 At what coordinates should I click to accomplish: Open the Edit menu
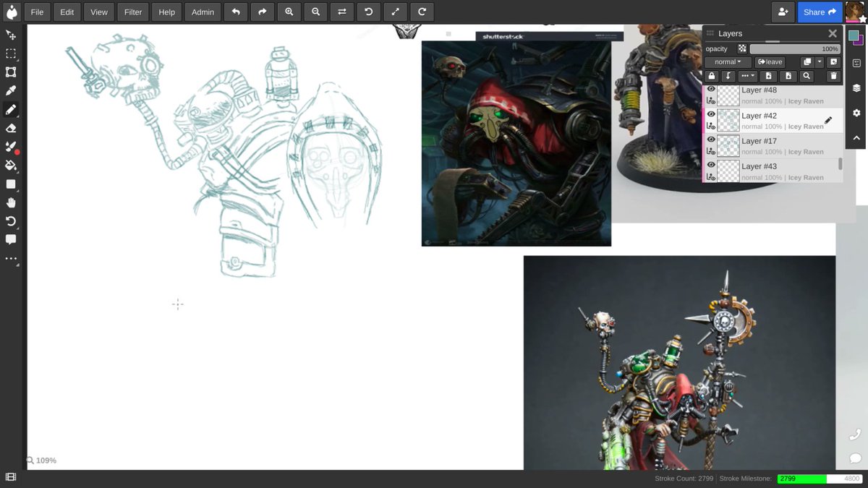67,12
